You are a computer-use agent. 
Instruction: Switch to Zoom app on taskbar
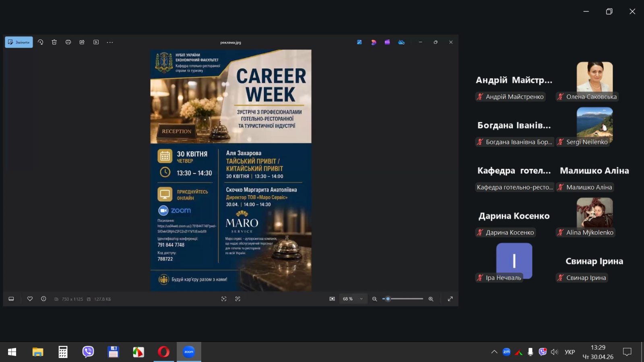tap(189, 352)
